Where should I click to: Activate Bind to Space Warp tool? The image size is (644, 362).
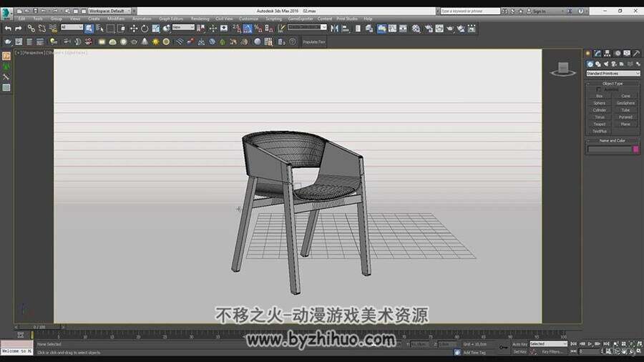pos(53,29)
